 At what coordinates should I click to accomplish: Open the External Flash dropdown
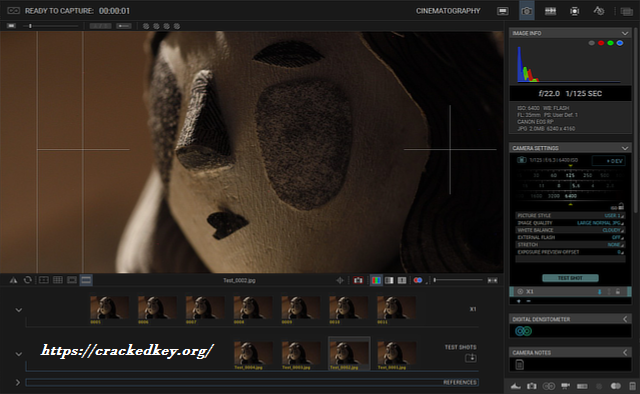pos(570,237)
